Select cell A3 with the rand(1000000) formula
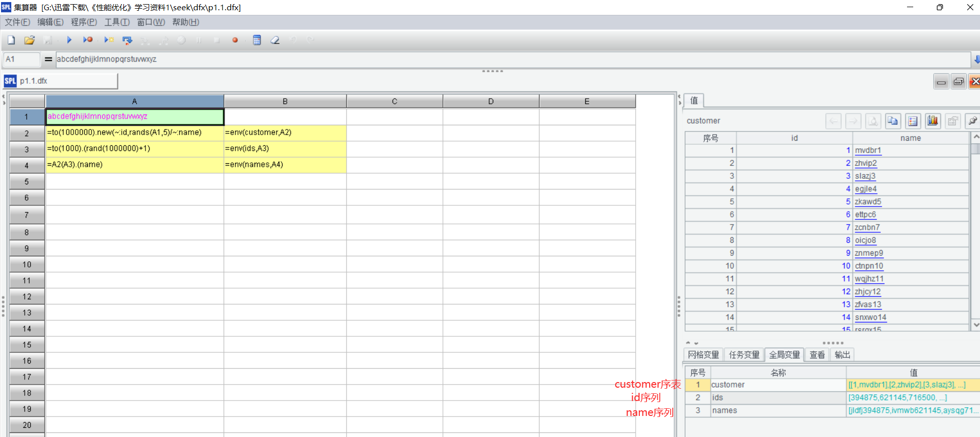980x437 pixels. pos(135,149)
